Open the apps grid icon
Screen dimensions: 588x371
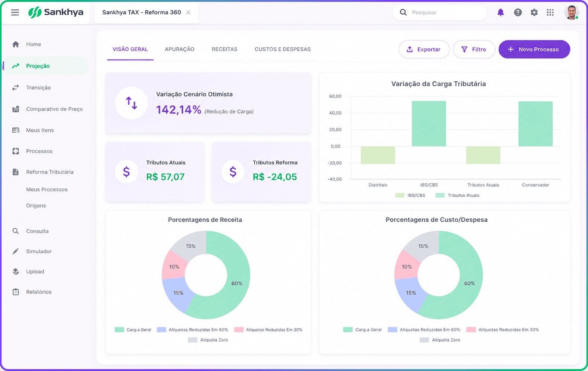[x=550, y=12]
